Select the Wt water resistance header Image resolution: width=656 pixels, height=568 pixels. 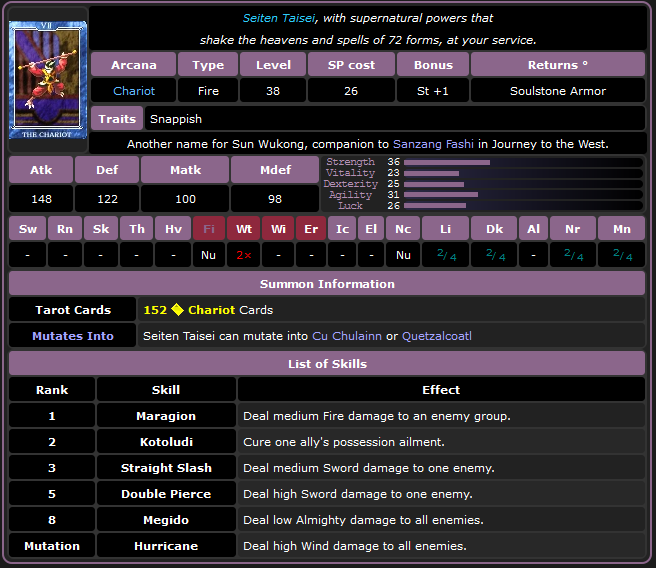pyautogui.click(x=243, y=229)
